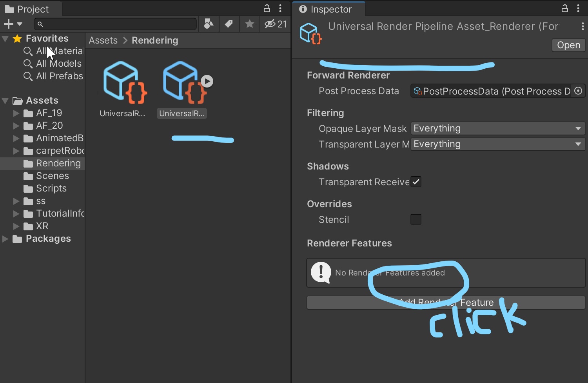Click the Renderer Features heading

pyautogui.click(x=349, y=243)
